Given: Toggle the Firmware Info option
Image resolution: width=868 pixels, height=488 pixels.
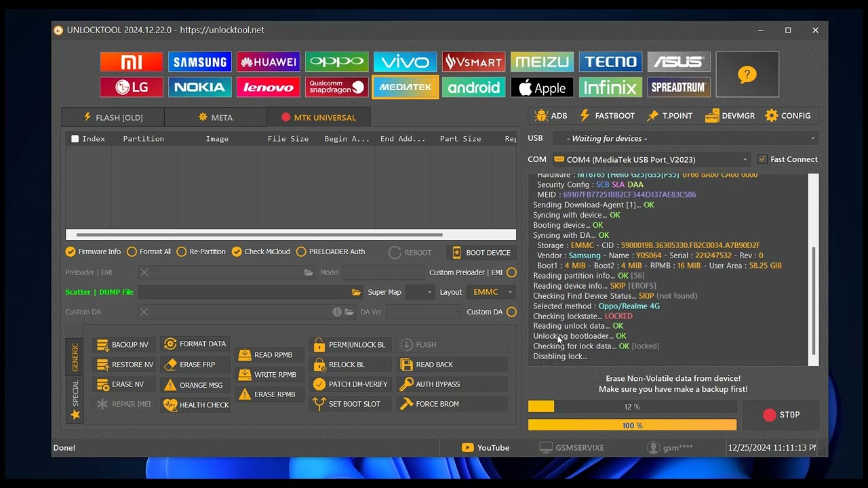Looking at the screenshot, I should pos(93,251).
